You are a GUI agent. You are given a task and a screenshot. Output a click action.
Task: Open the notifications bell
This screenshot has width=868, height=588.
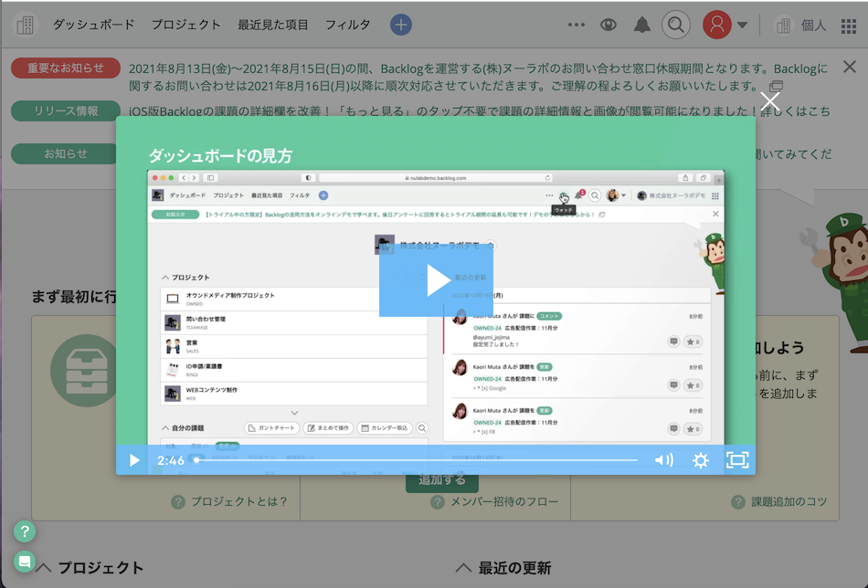tap(642, 25)
